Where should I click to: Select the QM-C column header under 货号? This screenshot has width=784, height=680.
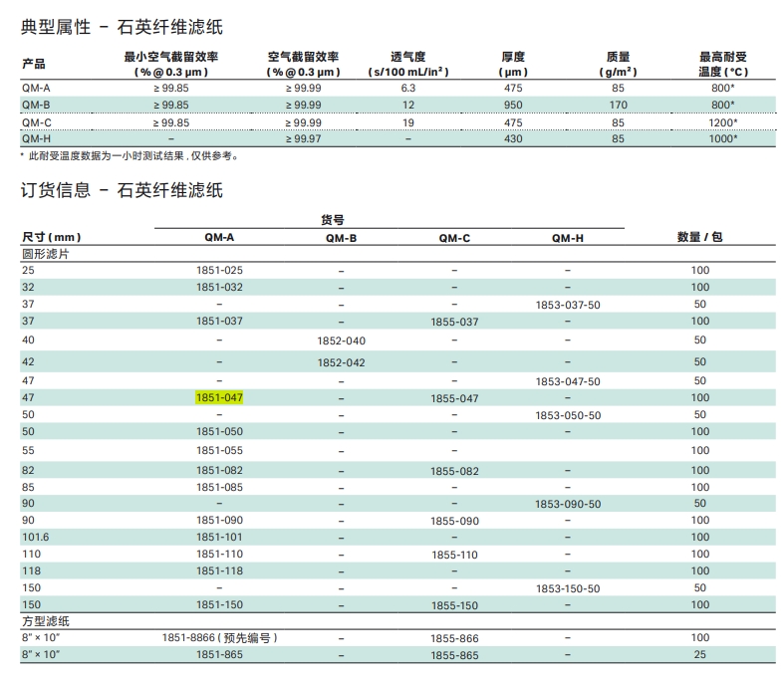454,238
